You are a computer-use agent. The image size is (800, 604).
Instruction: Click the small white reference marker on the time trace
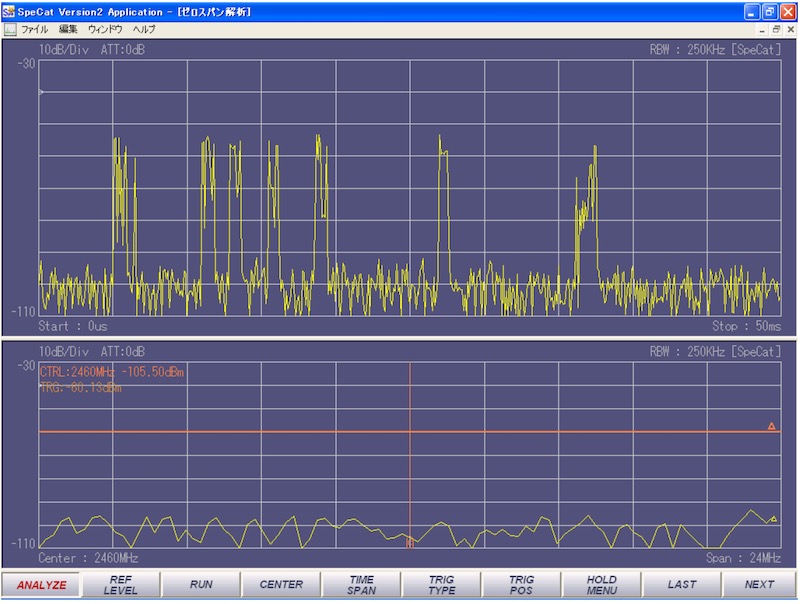tap(41, 92)
